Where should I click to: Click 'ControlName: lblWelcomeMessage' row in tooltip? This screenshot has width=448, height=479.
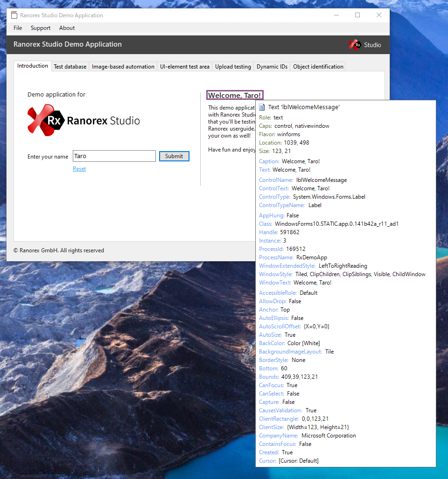(x=303, y=180)
